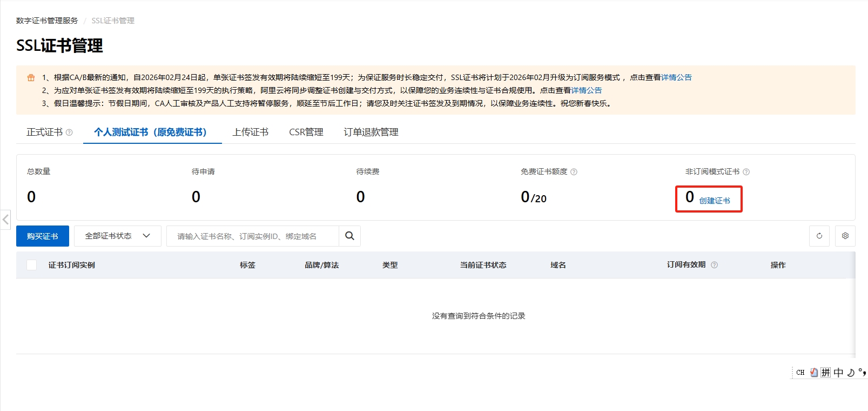The image size is (868, 411).
Task: Click help icon beside 订阅有效期 column
Action: pyautogui.click(x=715, y=265)
